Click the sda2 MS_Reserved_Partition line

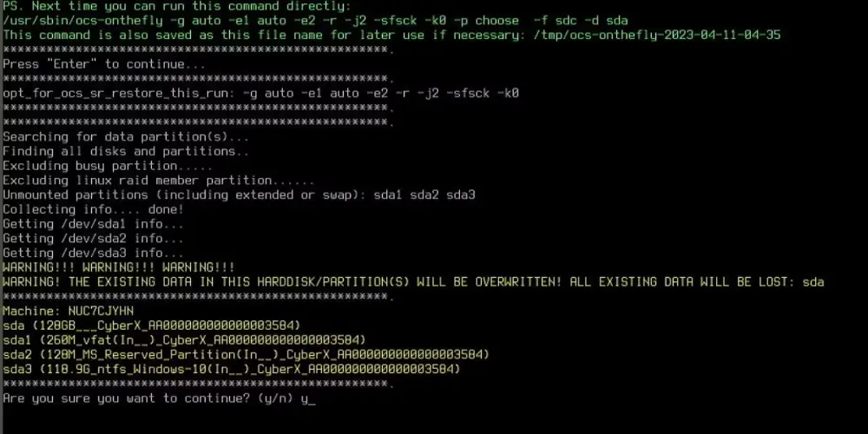click(247, 354)
